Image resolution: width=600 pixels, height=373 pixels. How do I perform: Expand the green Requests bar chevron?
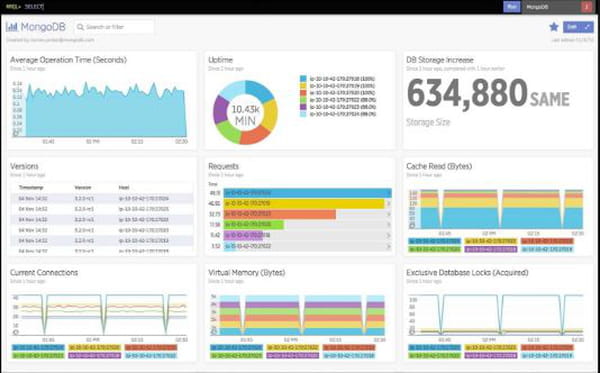pyautogui.click(x=388, y=225)
